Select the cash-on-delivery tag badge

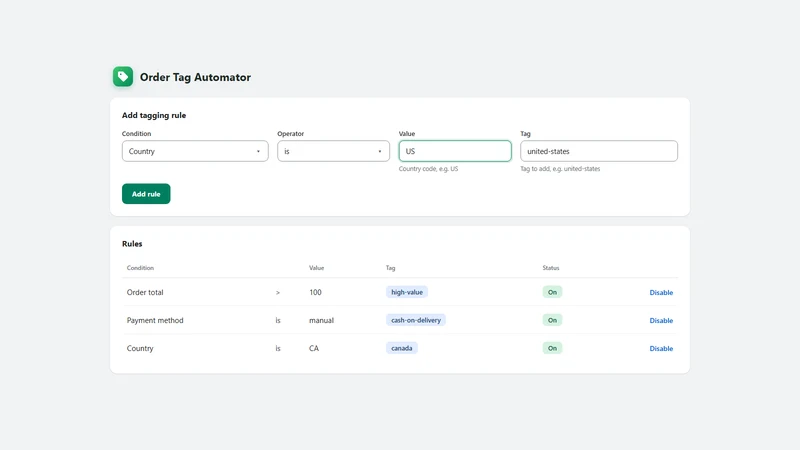click(416, 320)
